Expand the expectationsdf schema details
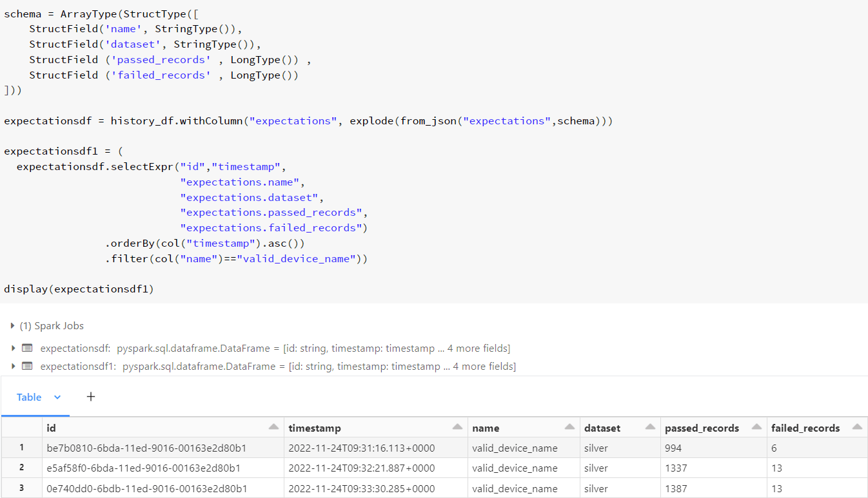 click(13, 349)
